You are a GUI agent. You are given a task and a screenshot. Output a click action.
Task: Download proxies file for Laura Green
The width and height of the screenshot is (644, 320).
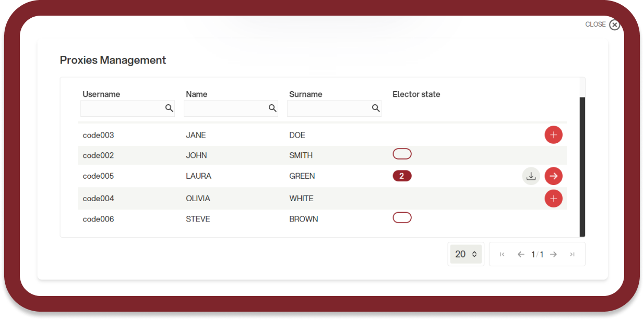[531, 176]
